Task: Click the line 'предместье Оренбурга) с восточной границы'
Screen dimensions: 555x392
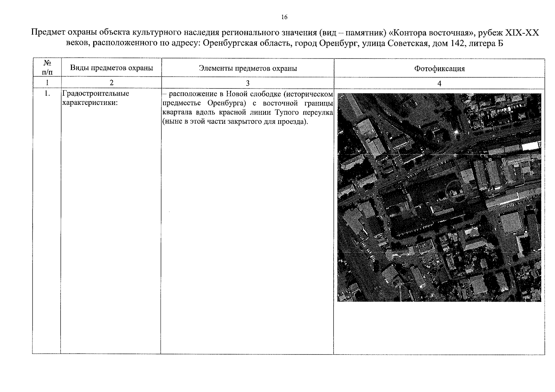Action: tap(248, 103)
